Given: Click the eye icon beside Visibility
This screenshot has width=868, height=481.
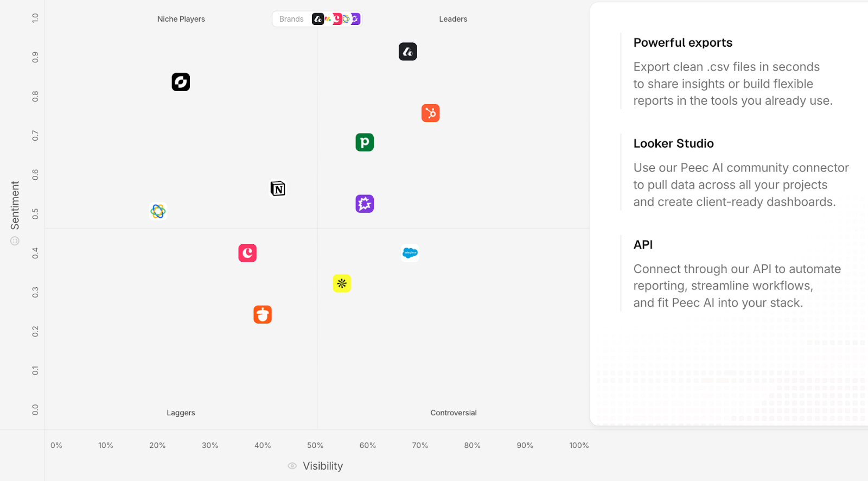Looking at the screenshot, I should click(x=292, y=466).
